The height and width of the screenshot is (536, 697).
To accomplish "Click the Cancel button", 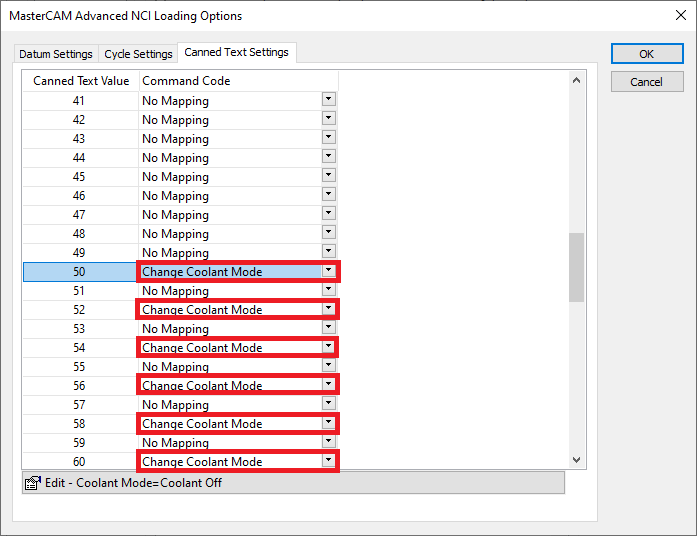I will click(x=647, y=82).
